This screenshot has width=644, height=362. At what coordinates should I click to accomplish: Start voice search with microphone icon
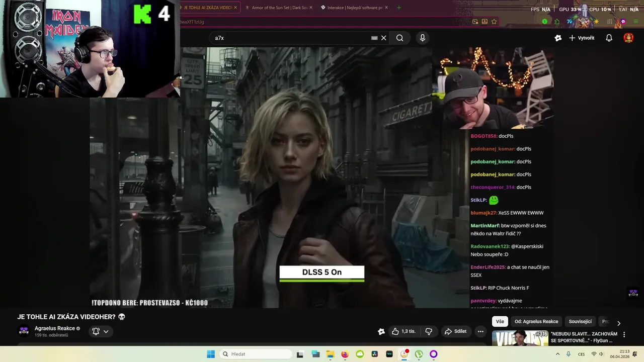coord(422,38)
